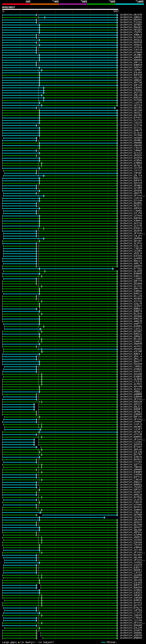Click hit label UniRef100_Q9FS26
Screen dimensions: 146x644
click(x=131, y=85)
